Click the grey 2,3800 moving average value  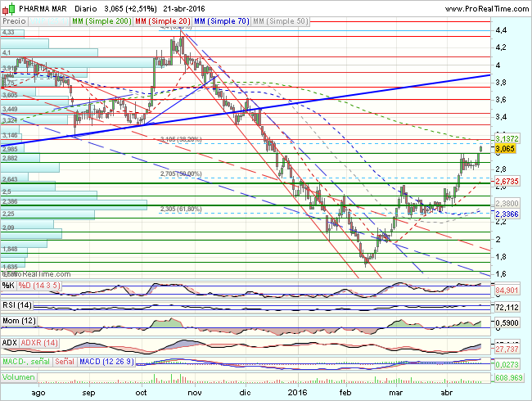(507, 203)
